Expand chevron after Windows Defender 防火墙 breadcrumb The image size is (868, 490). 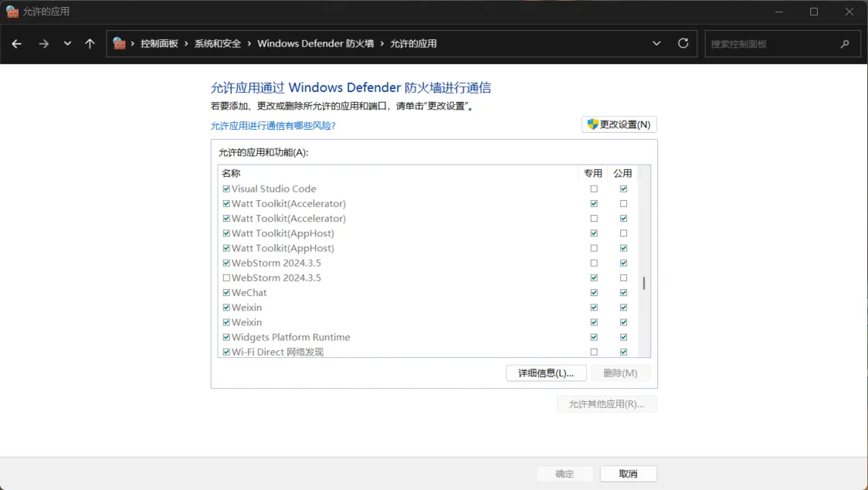tap(382, 44)
